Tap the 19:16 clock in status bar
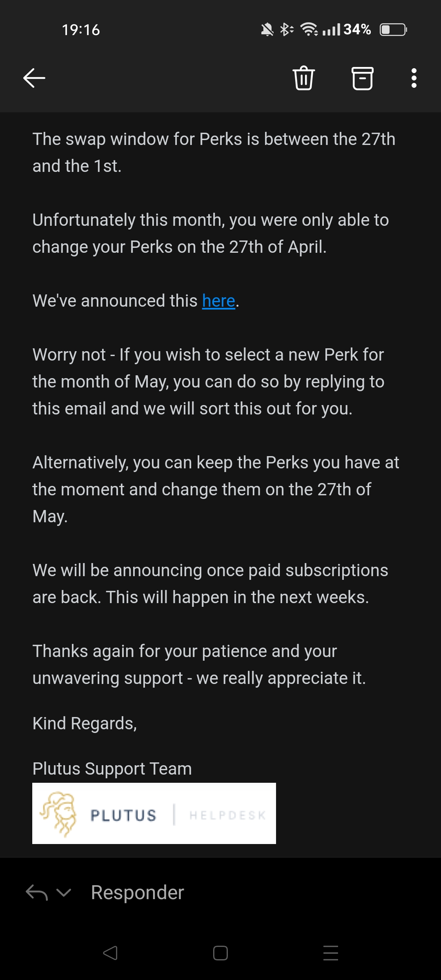Viewport: 441px width, 980px height. tap(81, 30)
